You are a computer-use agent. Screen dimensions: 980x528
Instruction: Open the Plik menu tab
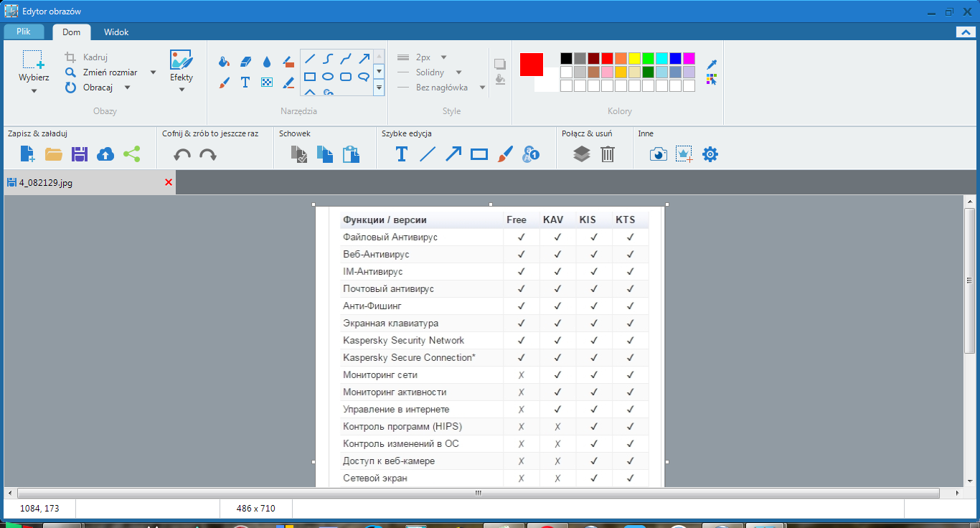point(24,32)
